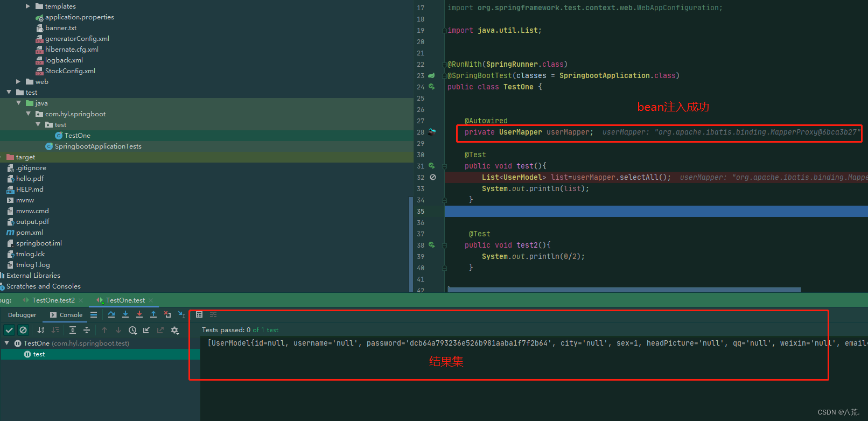Go to previous failed test arrow
Viewport: 868px width, 421px height.
104,330
